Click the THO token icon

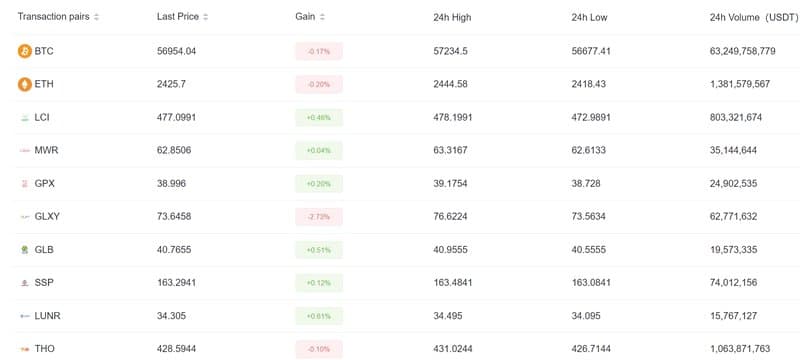coord(24,349)
